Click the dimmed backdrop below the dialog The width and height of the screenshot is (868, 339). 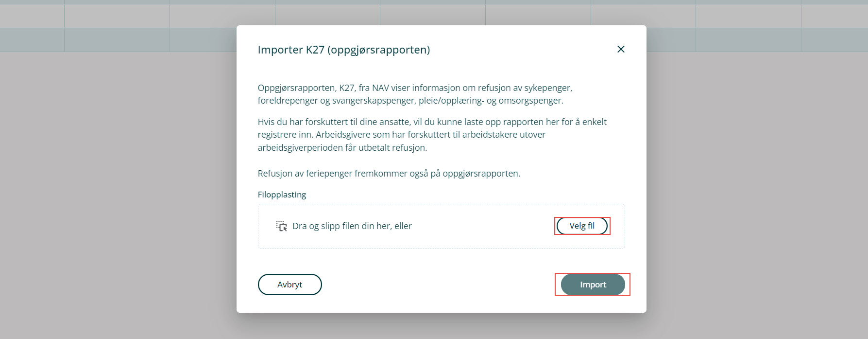[441, 327]
